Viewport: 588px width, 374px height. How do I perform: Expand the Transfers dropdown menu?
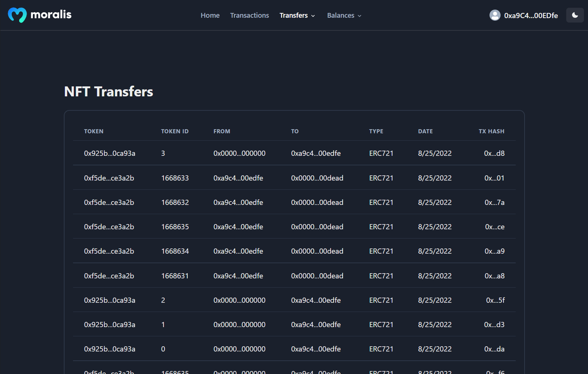click(x=297, y=16)
